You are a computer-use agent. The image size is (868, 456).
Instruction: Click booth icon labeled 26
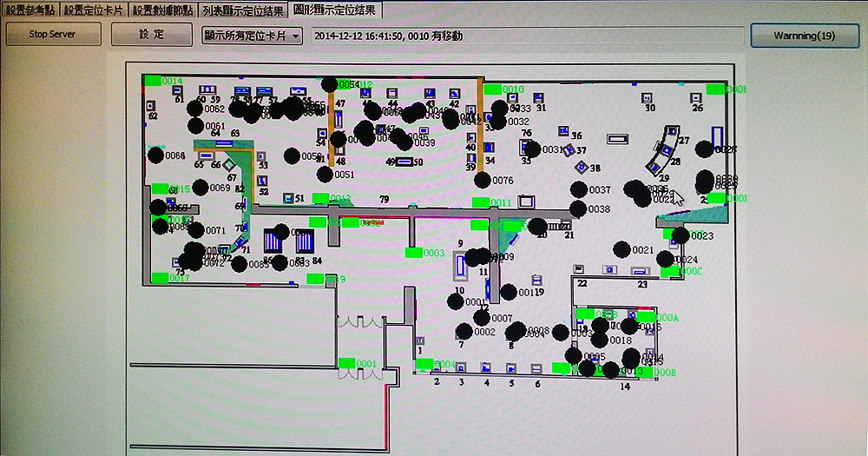click(696, 98)
